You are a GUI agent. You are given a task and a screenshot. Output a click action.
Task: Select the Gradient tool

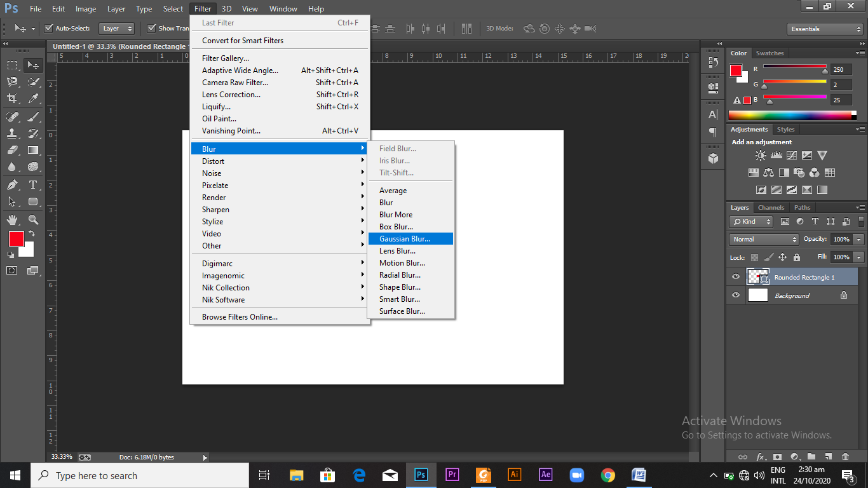[x=33, y=151]
